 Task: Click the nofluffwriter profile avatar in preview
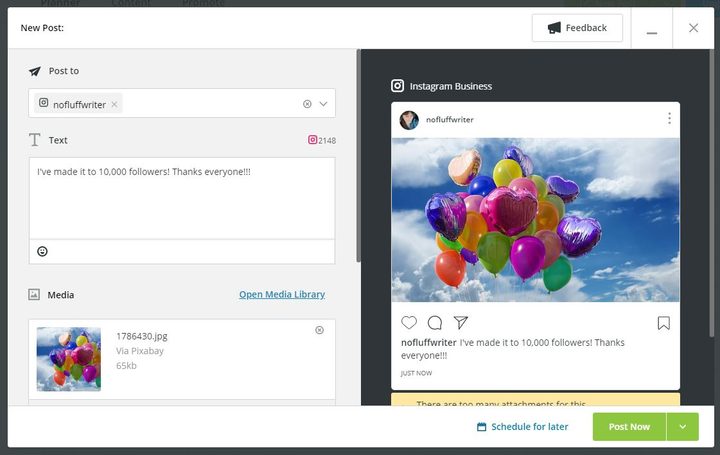pyautogui.click(x=409, y=120)
